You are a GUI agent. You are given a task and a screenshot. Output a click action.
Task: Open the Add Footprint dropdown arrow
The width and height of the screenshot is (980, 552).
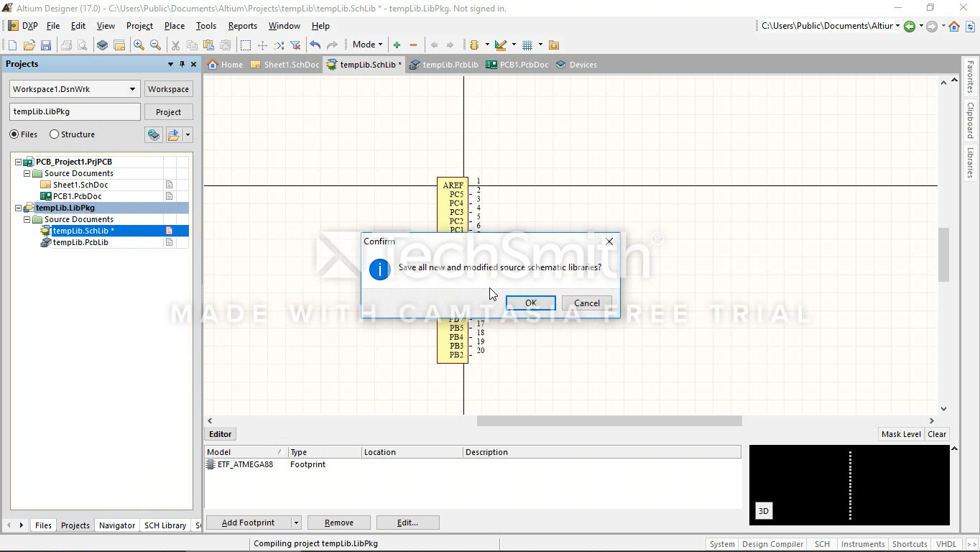pos(295,523)
